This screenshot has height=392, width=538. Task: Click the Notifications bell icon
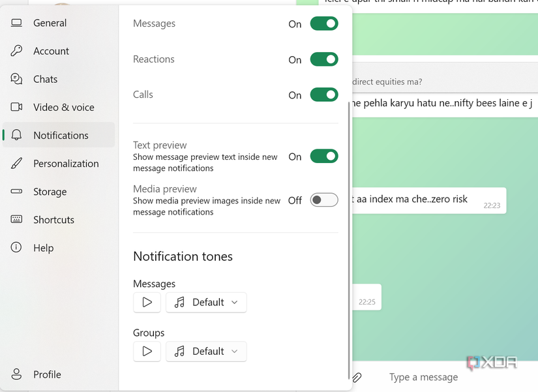point(16,135)
